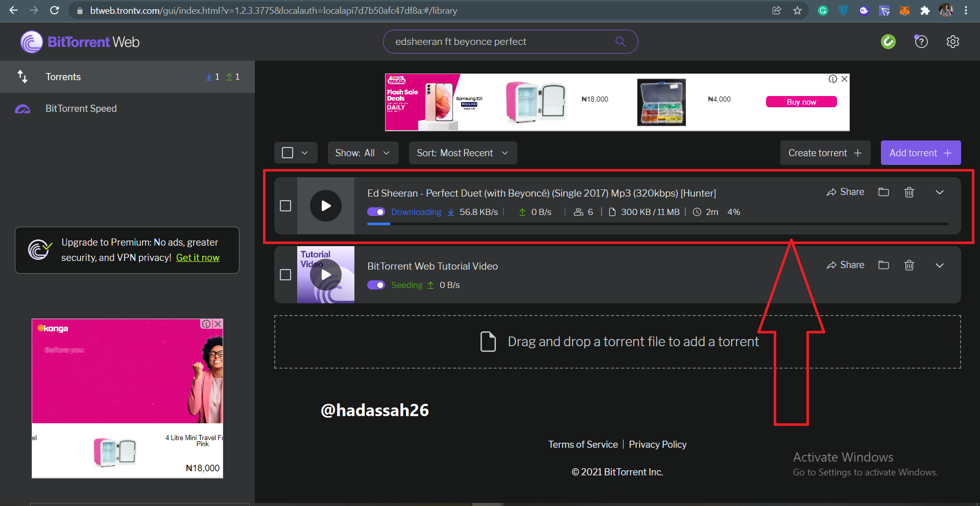Play the Ed Sheeran Perfect Duet torrent
The width and height of the screenshot is (980, 506).
(326, 206)
